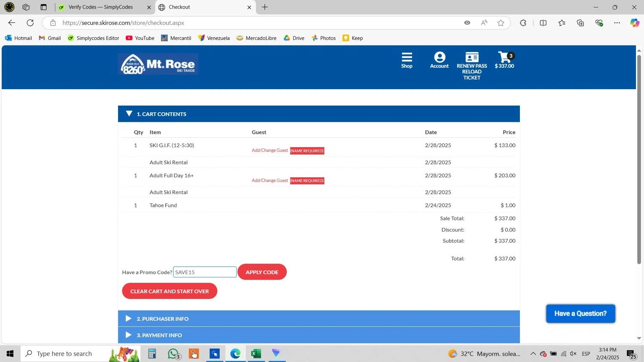This screenshot has width=644, height=362.
Task: Click Renew Pass Reload Ticket icon
Action: coord(472,66)
